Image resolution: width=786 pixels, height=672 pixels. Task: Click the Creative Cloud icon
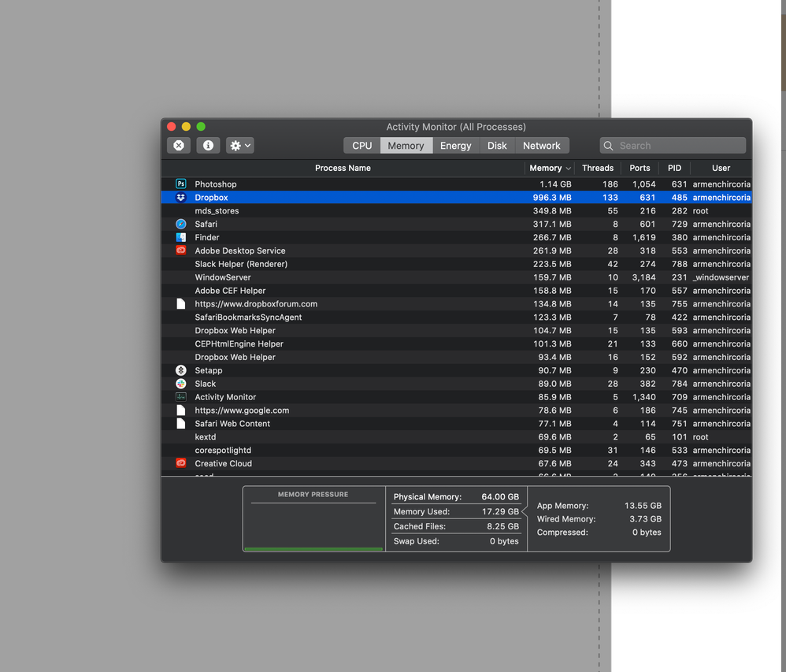point(181,463)
